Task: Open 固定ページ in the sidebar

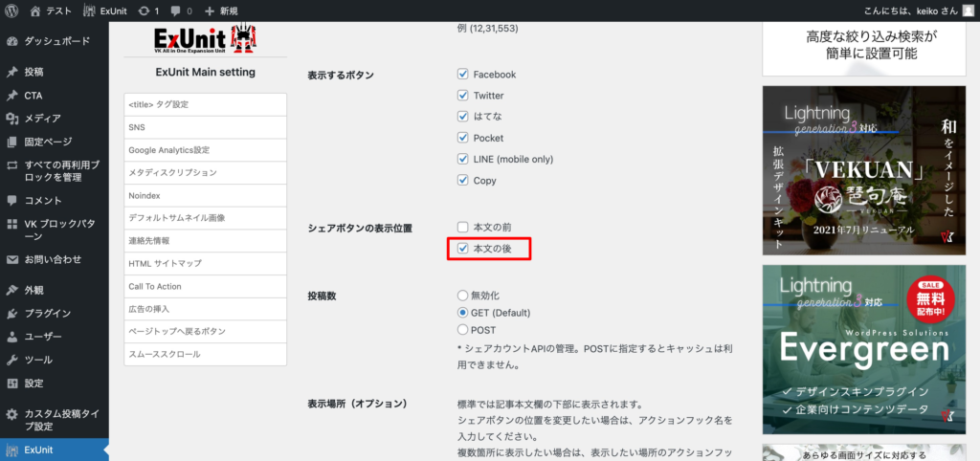Action: click(x=55, y=142)
